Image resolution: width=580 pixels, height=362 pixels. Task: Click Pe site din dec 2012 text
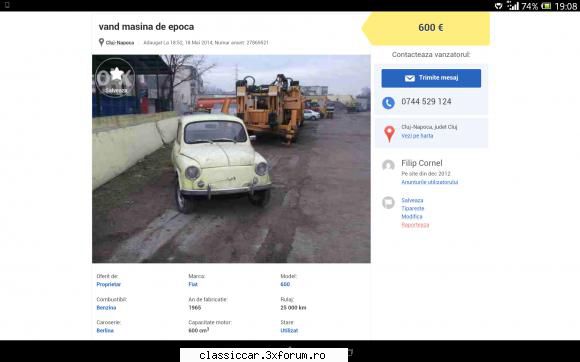pyautogui.click(x=426, y=173)
